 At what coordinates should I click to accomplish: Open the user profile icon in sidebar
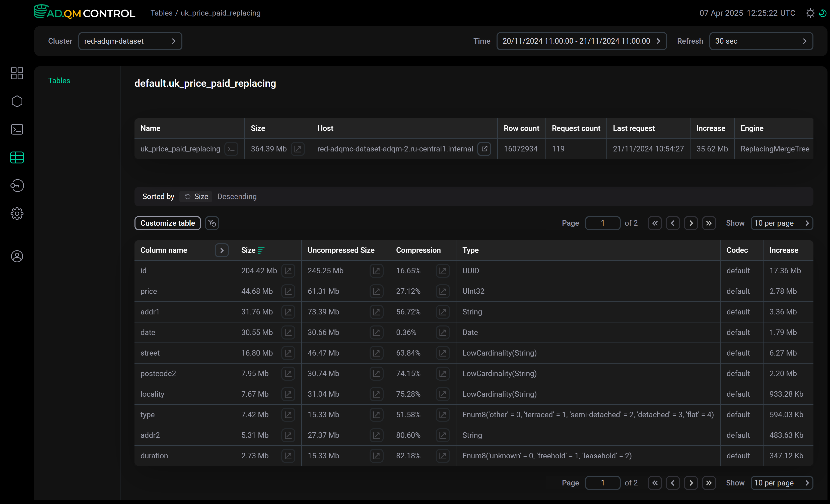point(17,256)
